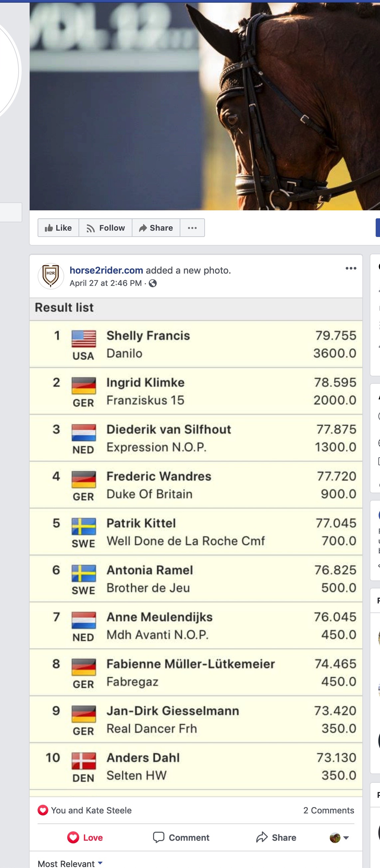
Task: Open the post's three-dot options menu
Action: 351,268
